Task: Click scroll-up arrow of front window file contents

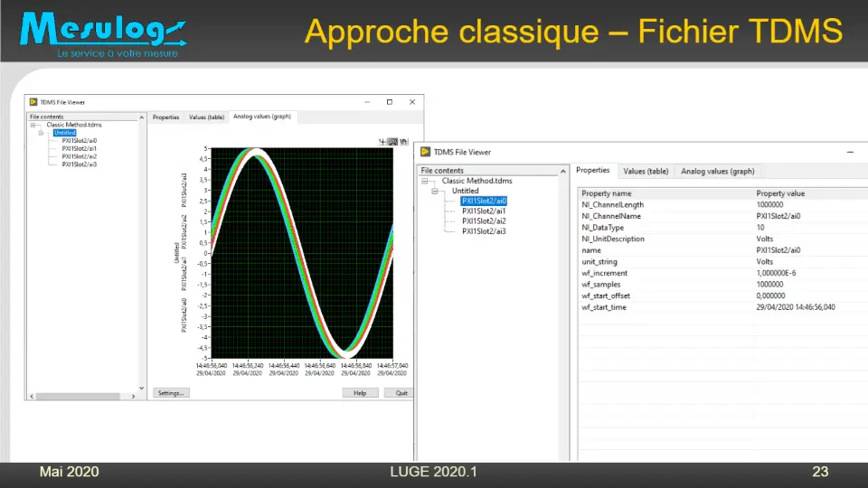Action: 563,171
